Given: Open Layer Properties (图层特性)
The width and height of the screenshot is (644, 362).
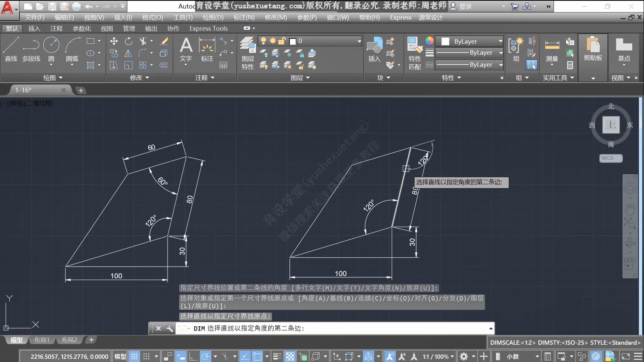Looking at the screenshot, I should pos(248,53).
